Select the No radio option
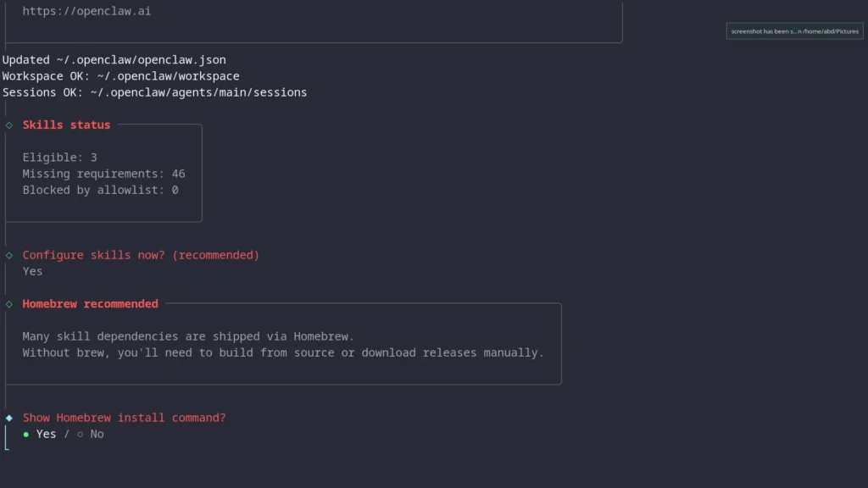The width and height of the screenshot is (868, 488). tap(97, 434)
